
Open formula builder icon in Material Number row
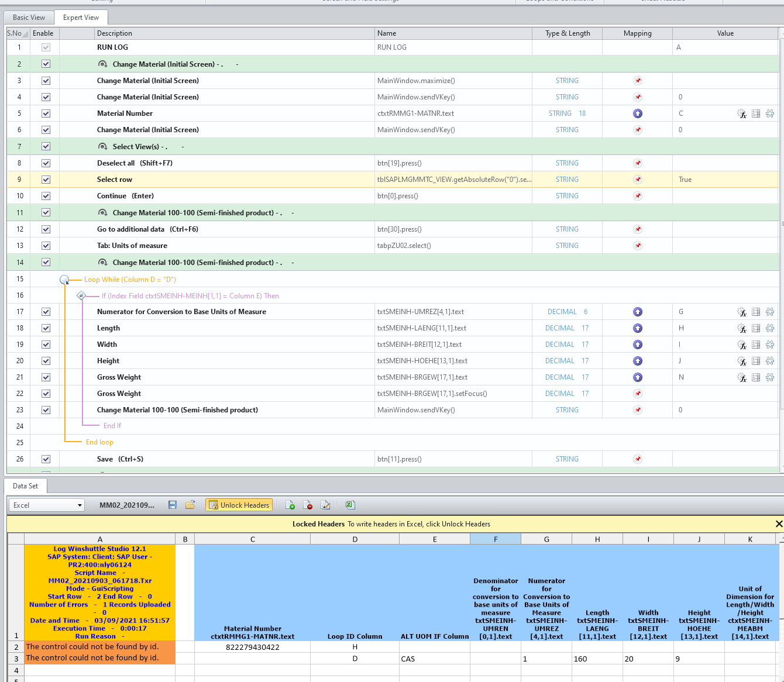click(x=742, y=113)
